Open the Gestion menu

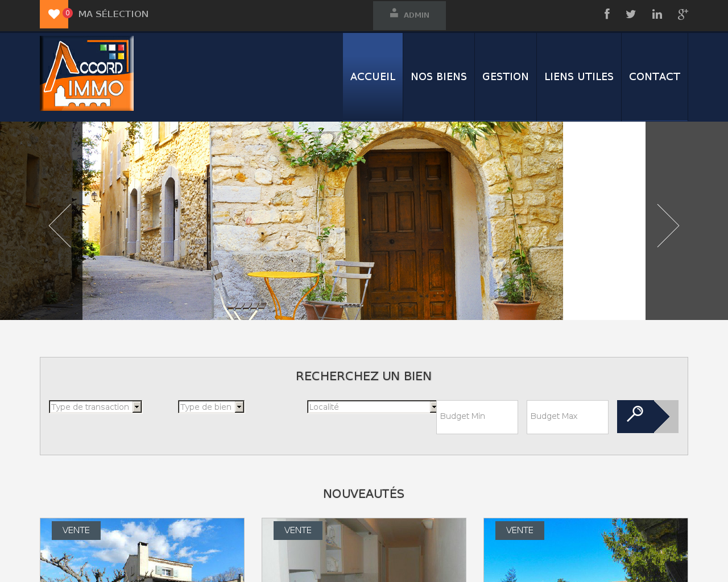click(506, 77)
